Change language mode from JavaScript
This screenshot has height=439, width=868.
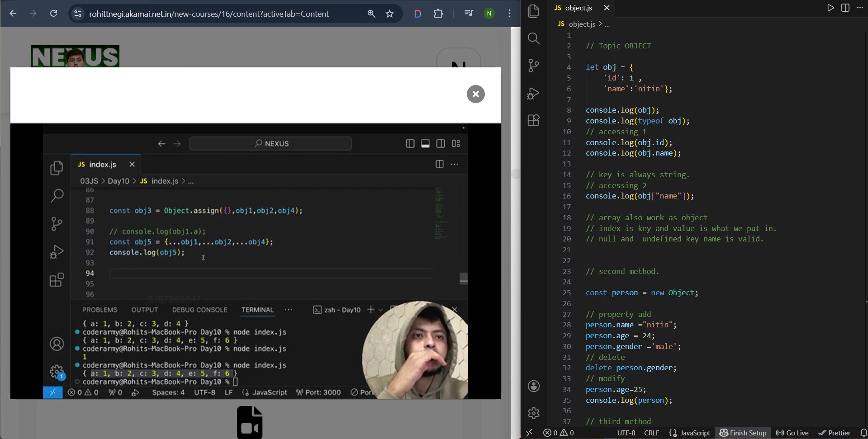click(x=689, y=433)
